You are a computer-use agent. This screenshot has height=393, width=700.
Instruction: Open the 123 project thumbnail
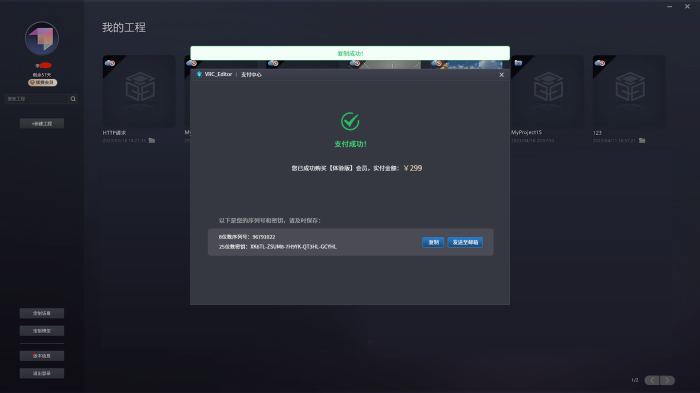pyautogui.click(x=629, y=91)
